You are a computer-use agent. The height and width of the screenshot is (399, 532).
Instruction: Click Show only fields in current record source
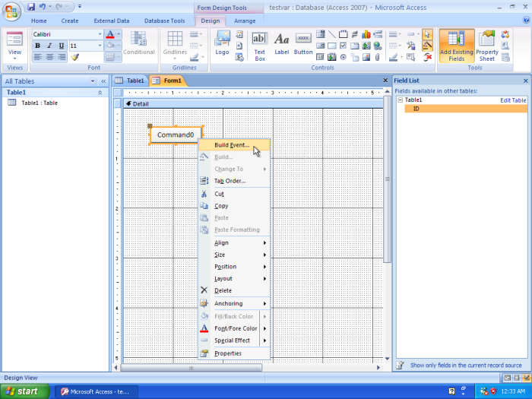pos(466,366)
